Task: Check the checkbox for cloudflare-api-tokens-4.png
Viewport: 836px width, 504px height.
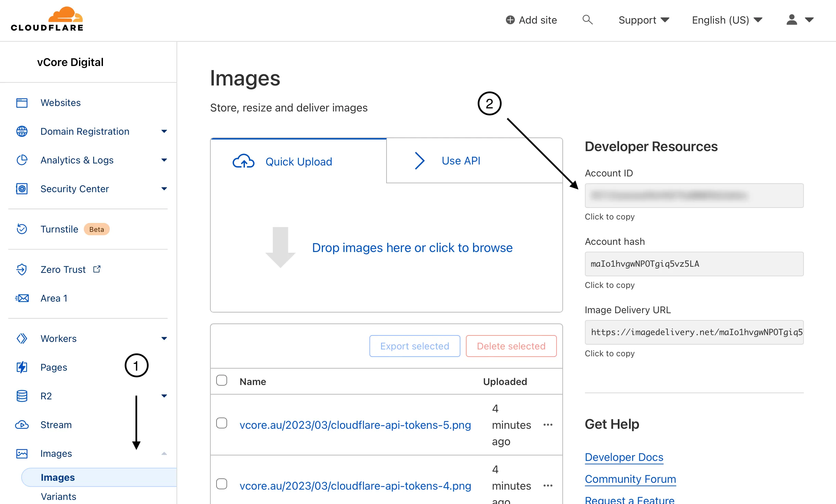Action: (221, 484)
